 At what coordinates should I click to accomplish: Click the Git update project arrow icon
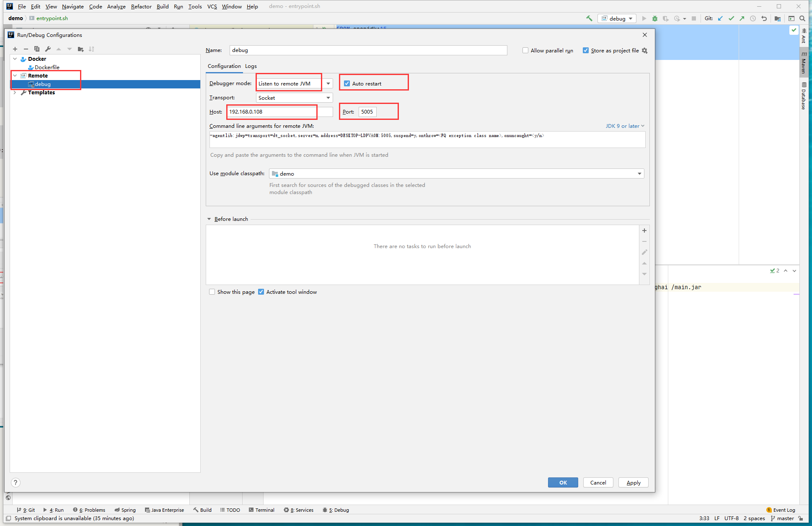tap(720, 18)
